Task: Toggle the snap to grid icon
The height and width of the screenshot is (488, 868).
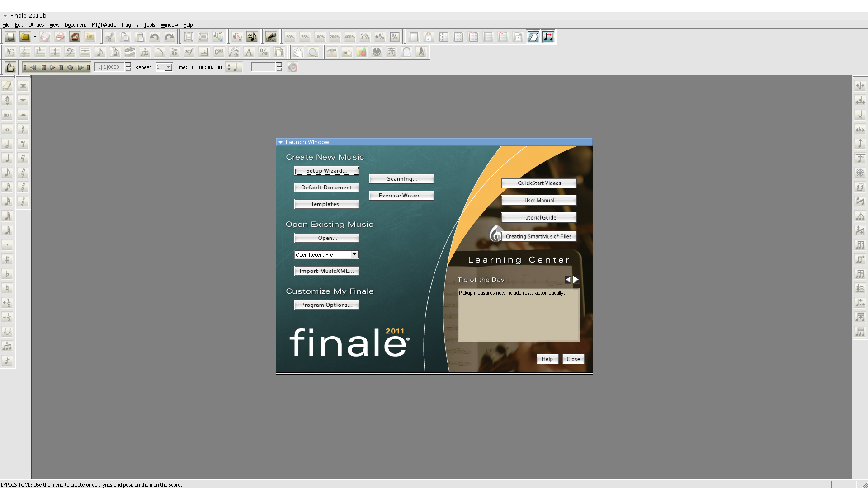Action: pyautogui.click(x=473, y=37)
